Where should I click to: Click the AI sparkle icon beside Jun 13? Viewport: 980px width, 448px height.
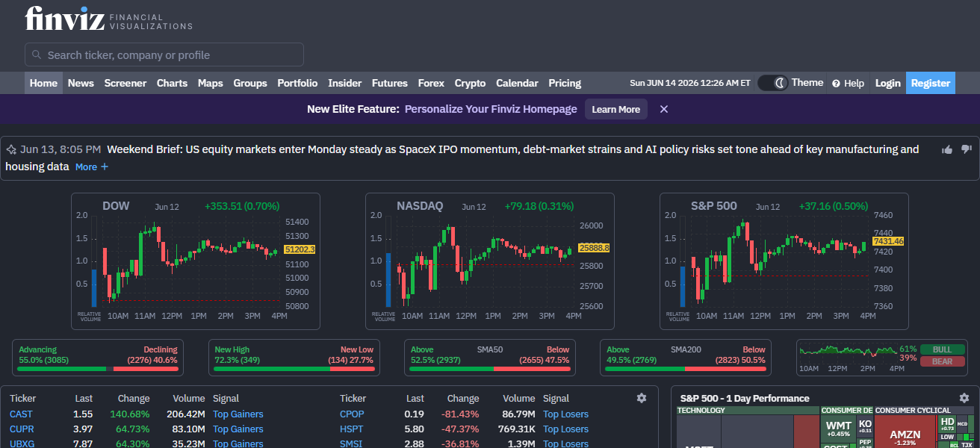(x=11, y=149)
